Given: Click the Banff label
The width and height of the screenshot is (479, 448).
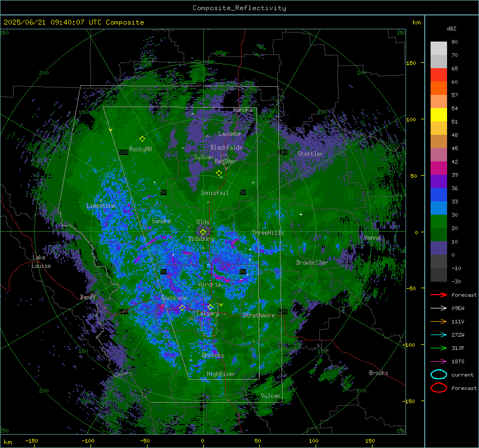Looking at the screenshot, I should click(88, 297).
